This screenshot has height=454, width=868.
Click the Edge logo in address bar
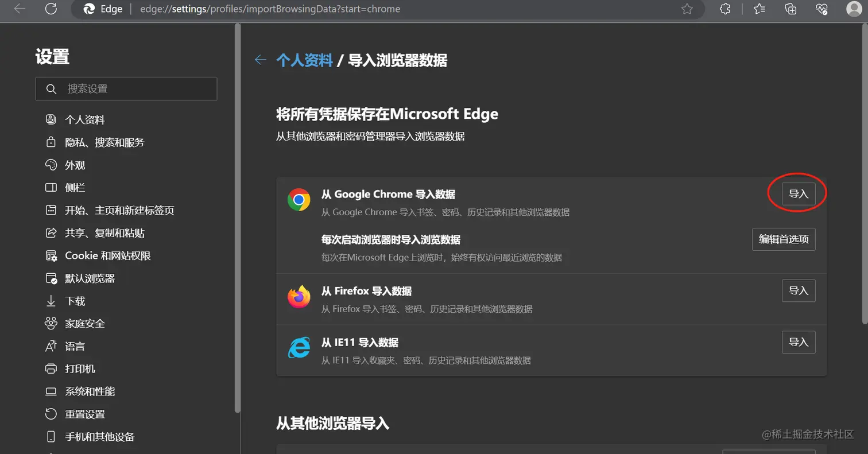(89, 9)
